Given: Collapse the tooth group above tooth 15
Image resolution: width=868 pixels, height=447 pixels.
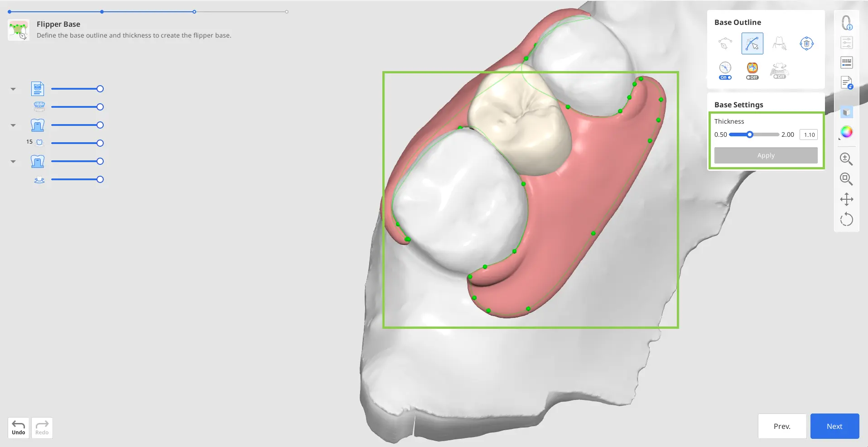Looking at the screenshot, I should (x=13, y=125).
